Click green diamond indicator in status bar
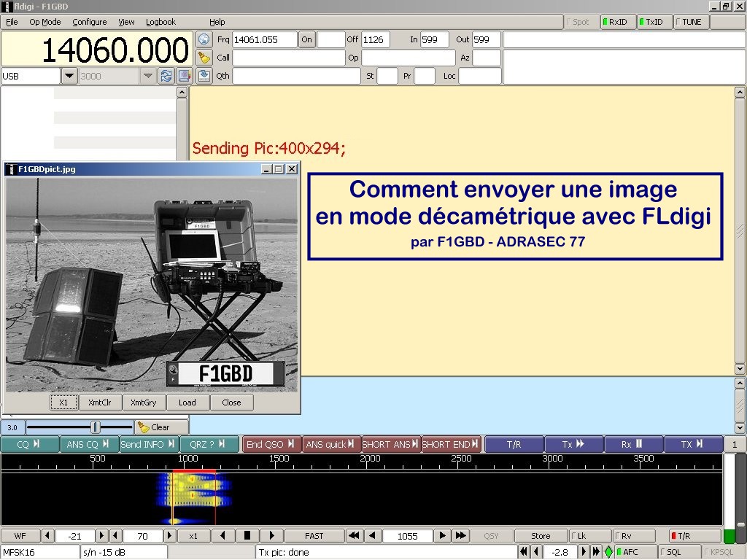 pos(608,552)
